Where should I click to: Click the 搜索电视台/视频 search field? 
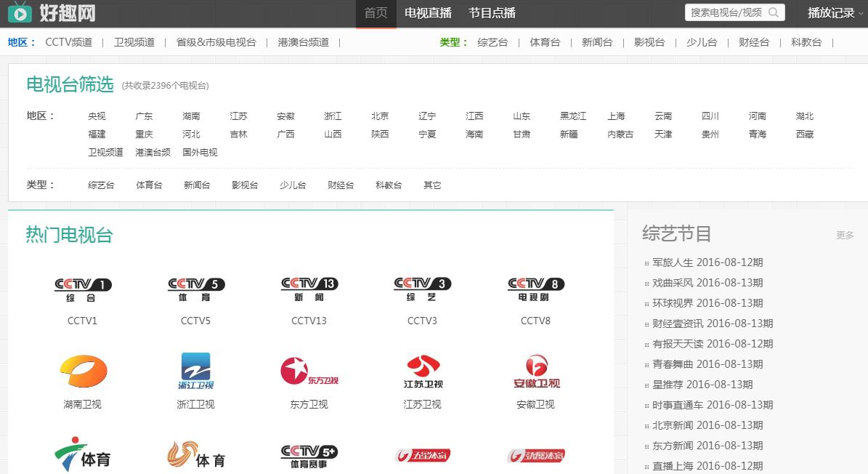coord(726,12)
